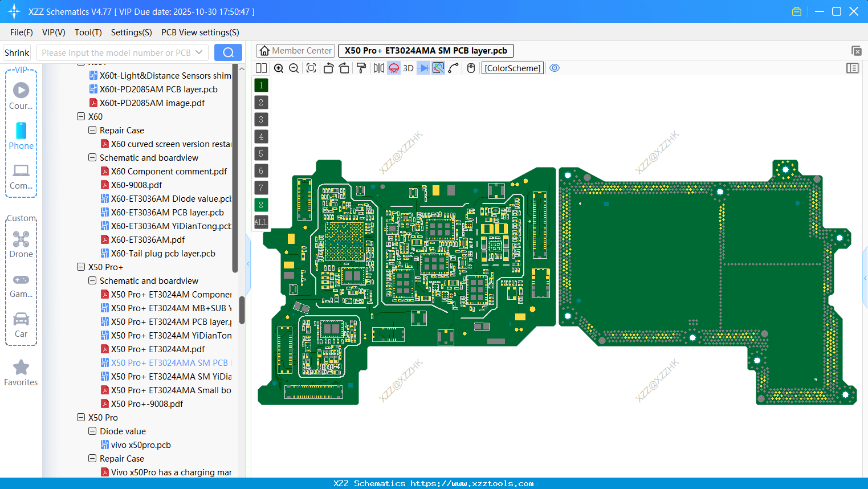Activate the 3D view mode

408,68
